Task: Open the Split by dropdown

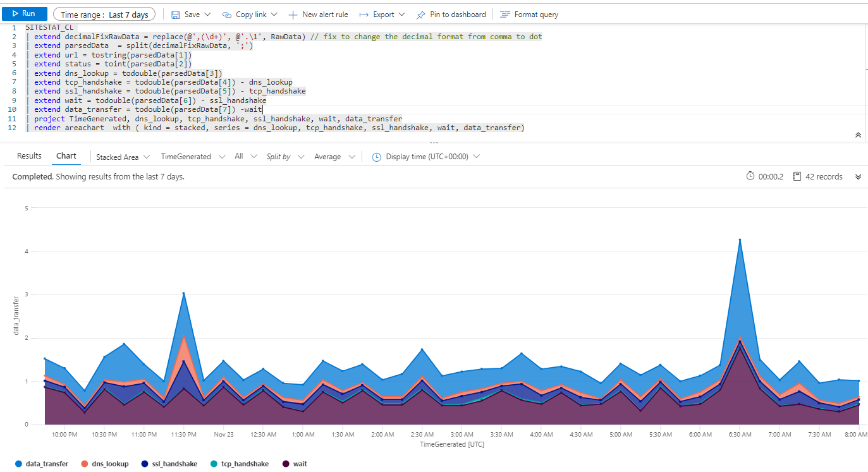Action: coord(284,157)
